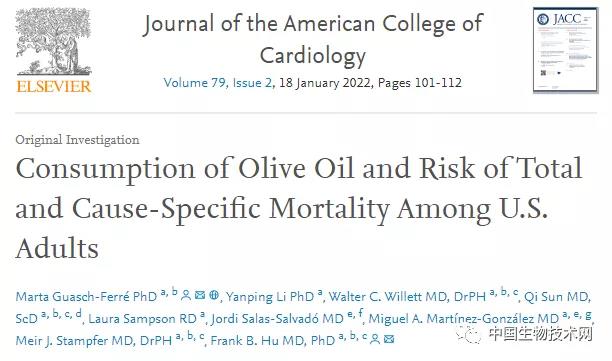The height and width of the screenshot is (361, 612).
Task: Open author Walter C. Willett profile
Action: tap(407, 297)
